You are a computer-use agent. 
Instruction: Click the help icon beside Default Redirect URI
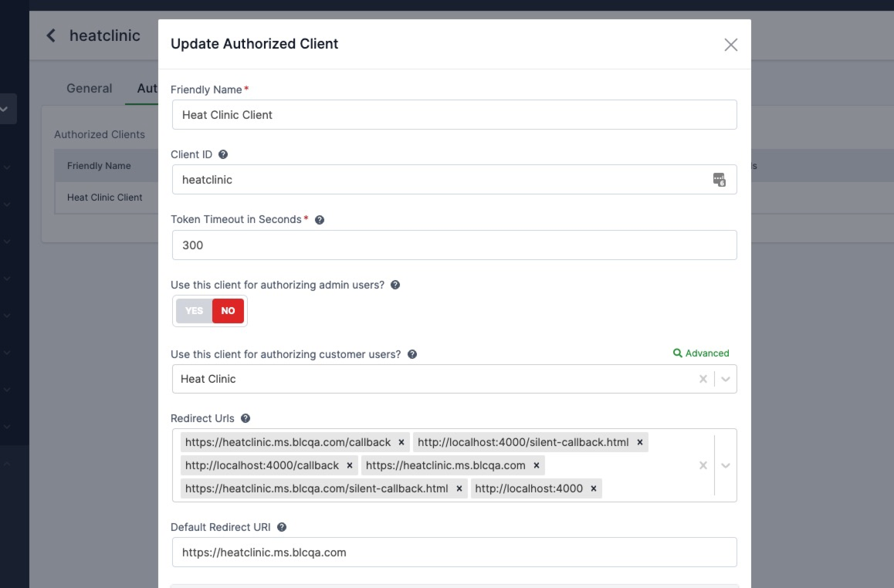(x=281, y=526)
